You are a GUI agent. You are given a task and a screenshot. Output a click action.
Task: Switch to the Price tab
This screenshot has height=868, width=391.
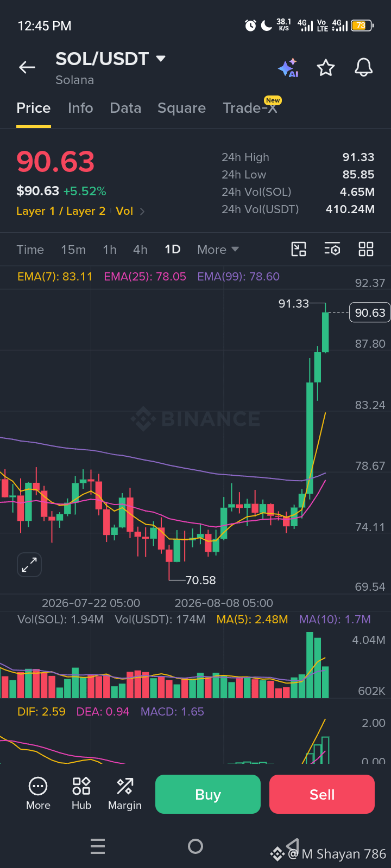[x=34, y=108]
